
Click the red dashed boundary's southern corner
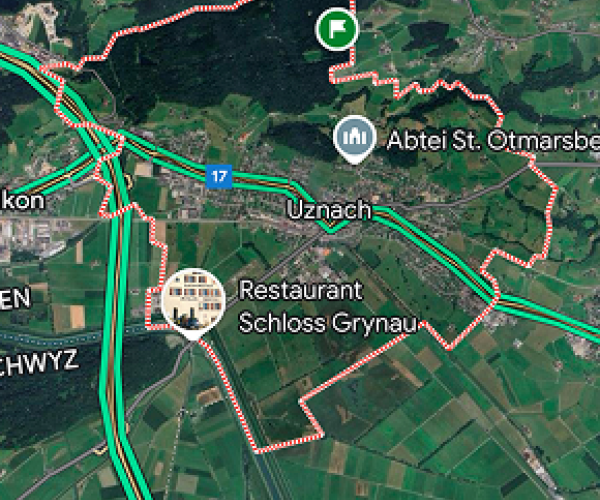256,450
